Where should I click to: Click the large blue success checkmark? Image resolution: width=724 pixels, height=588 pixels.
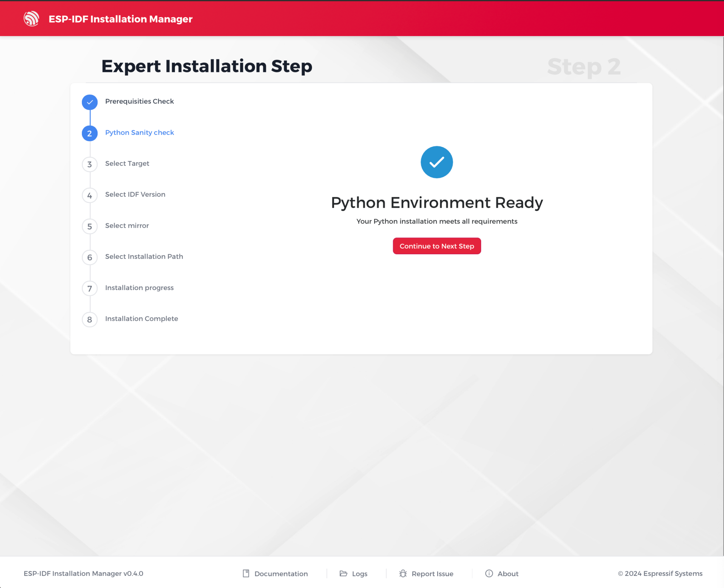(436, 162)
